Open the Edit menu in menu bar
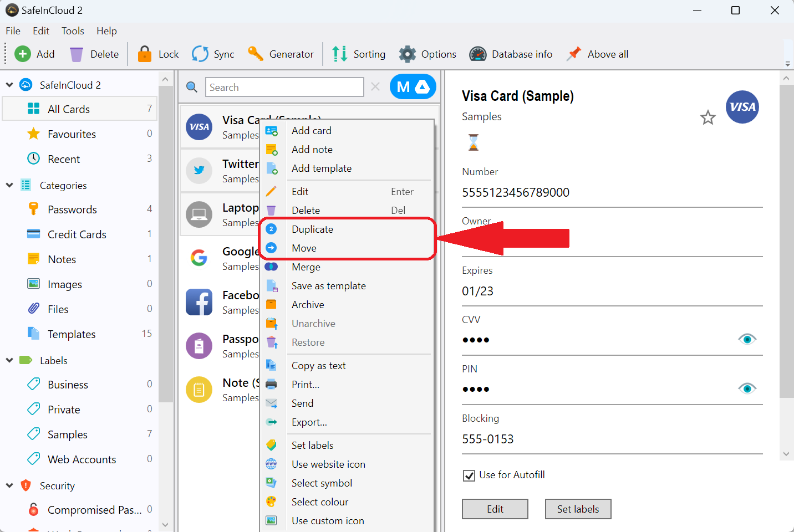794x532 pixels. point(41,31)
